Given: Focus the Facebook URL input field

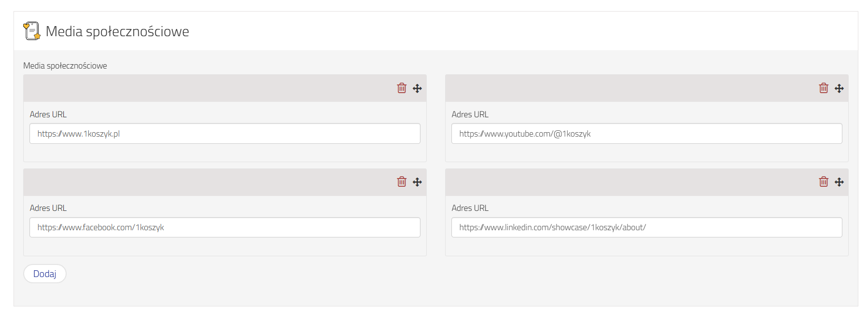Looking at the screenshot, I should pos(224,227).
